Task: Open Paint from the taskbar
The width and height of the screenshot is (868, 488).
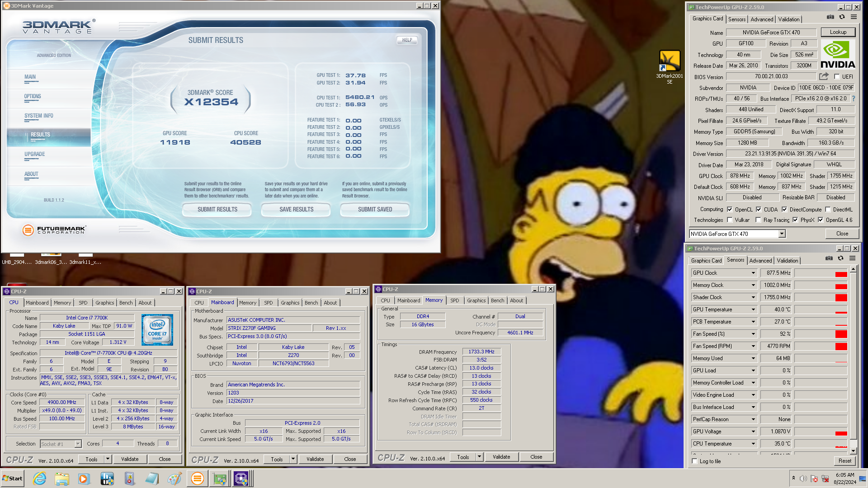Action: [174, 479]
